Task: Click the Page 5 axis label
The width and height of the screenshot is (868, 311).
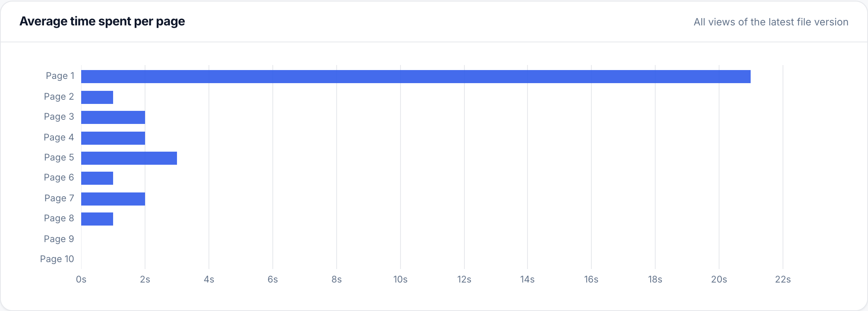Action: tap(59, 157)
